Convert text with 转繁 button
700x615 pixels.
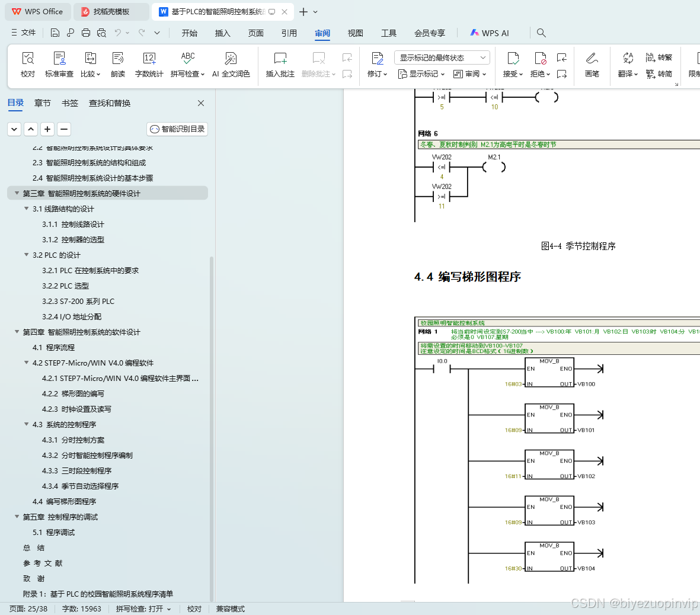(659, 57)
